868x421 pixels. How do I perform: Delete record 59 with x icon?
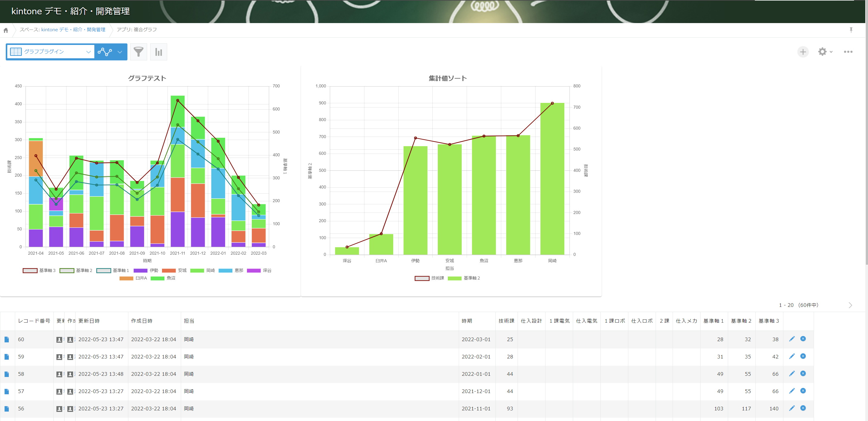(803, 356)
